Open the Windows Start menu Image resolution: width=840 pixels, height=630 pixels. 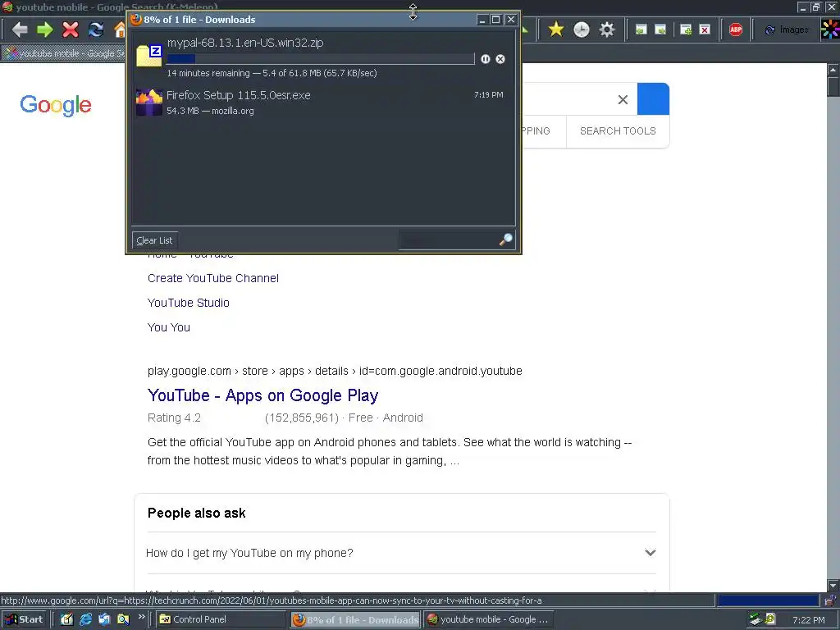pos(25,620)
